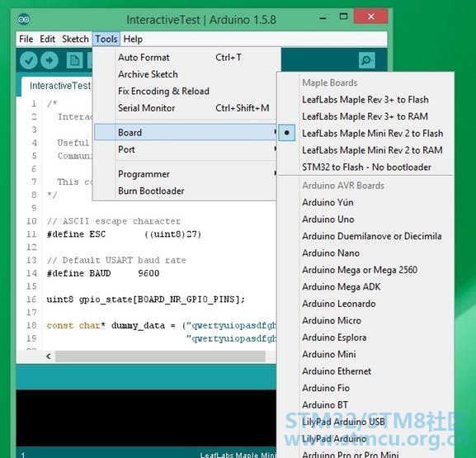Image resolution: width=476 pixels, height=458 pixels.
Task: Click the LeafLabs Maple Mini status bar text
Action: point(238,455)
